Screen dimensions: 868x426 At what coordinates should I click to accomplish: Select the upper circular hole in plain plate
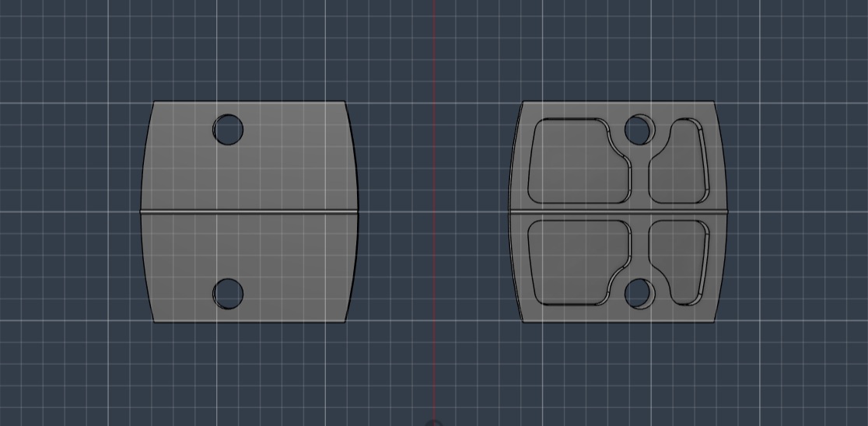point(228,130)
